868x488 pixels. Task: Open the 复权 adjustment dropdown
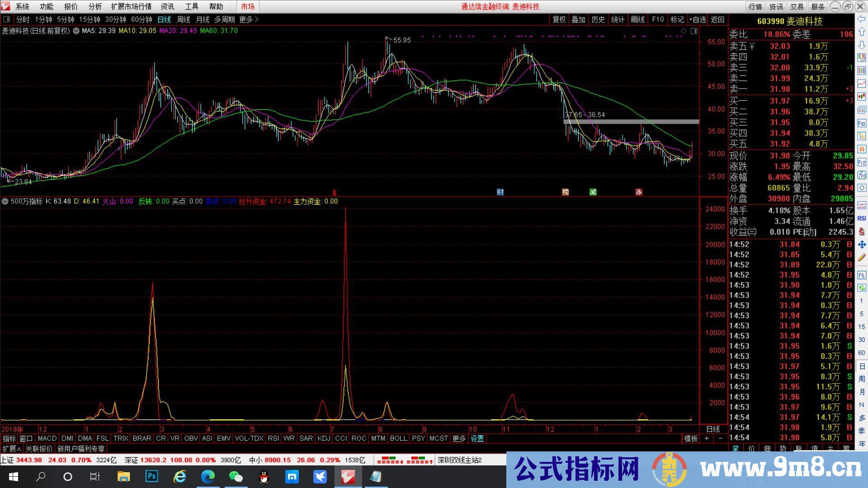tap(559, 19)
